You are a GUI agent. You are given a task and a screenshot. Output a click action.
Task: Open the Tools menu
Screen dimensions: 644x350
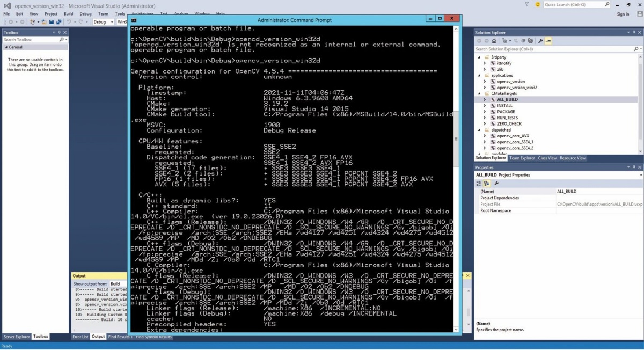point(120,14)
